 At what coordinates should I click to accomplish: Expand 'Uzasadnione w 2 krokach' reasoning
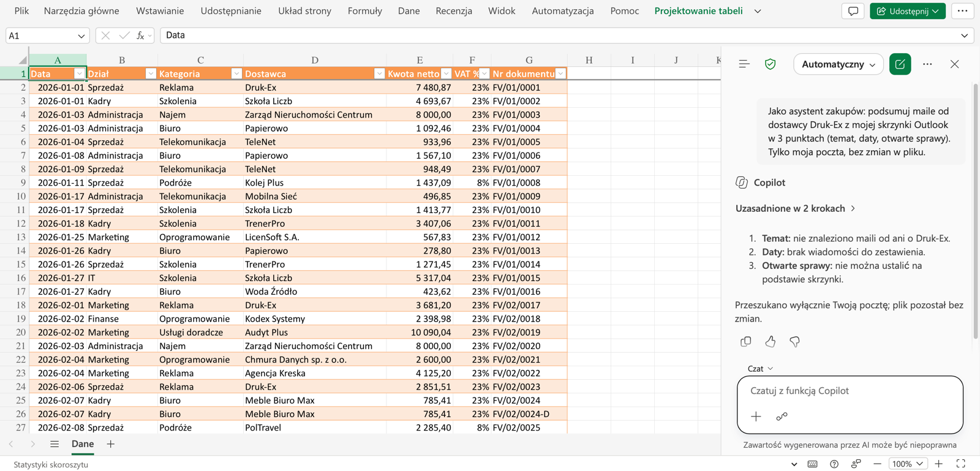[x=795, y=208]
